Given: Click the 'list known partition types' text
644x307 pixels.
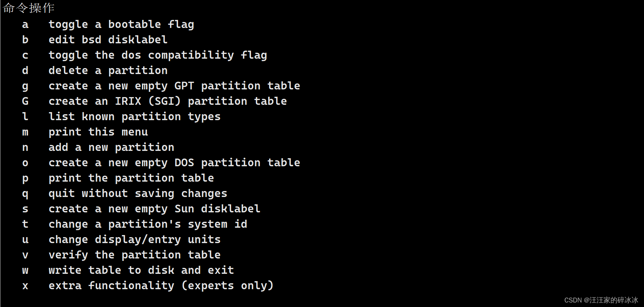Looking at the screenshot, I should click(134, 117).
